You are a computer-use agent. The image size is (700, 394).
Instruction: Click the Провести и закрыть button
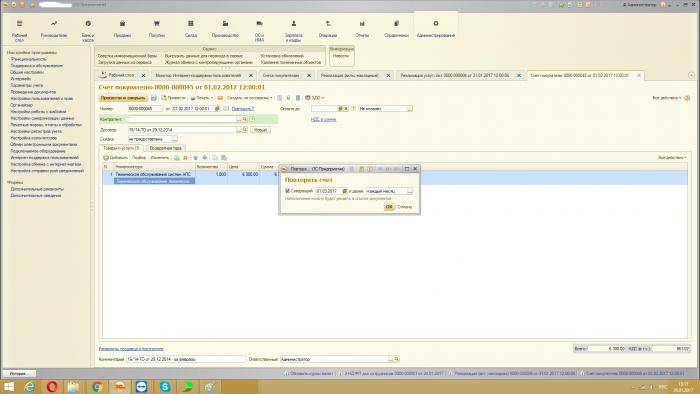123,98
